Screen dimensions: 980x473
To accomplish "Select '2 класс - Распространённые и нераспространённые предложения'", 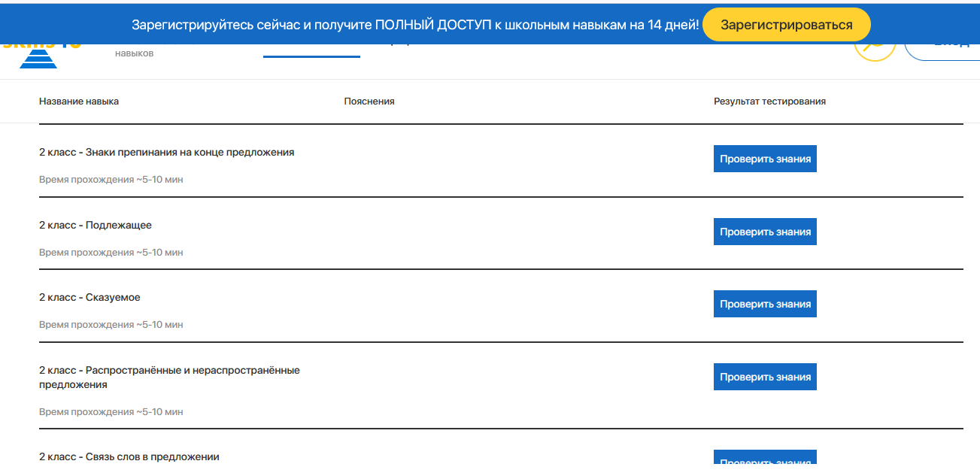I will click(169, 377).
